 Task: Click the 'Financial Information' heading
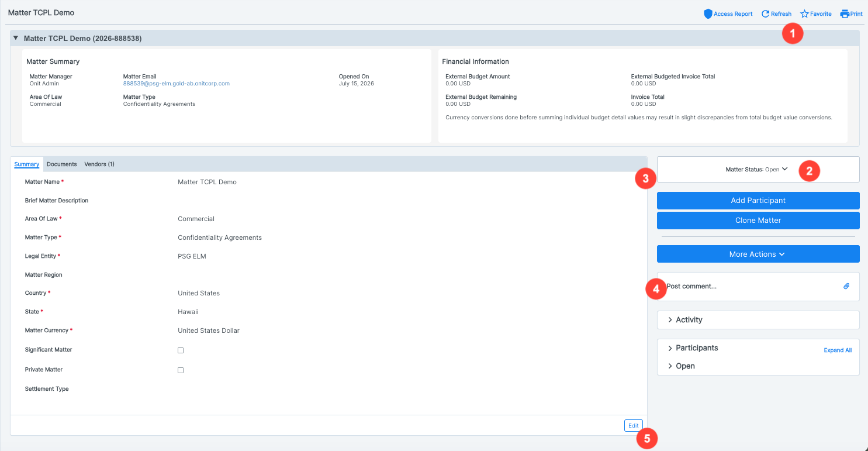coord(475,61)
